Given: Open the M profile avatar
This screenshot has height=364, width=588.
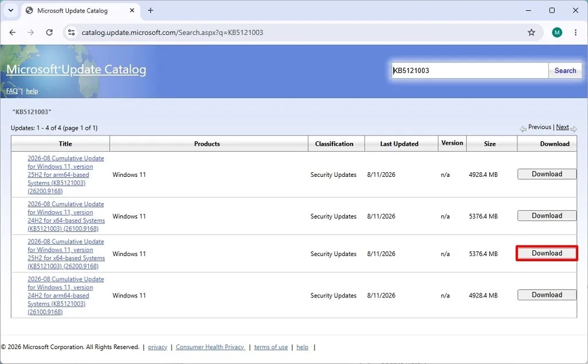Looking at the screenshot, I should pos(557,33).
